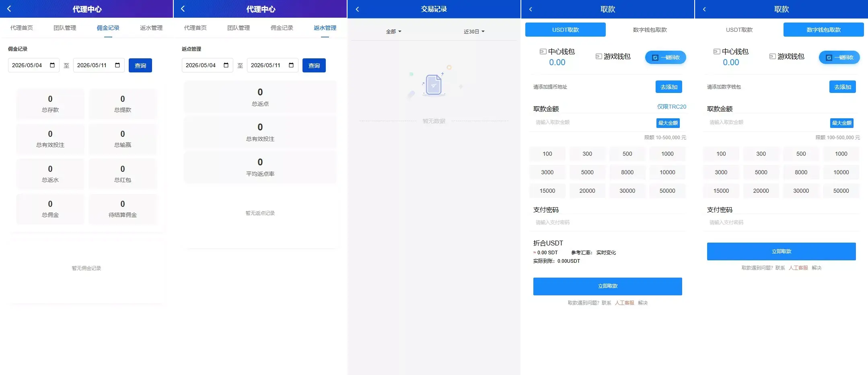Open 人工客服 link on digital wallet screen
Screen dimensions: 868x375
[x=798, y=268]
